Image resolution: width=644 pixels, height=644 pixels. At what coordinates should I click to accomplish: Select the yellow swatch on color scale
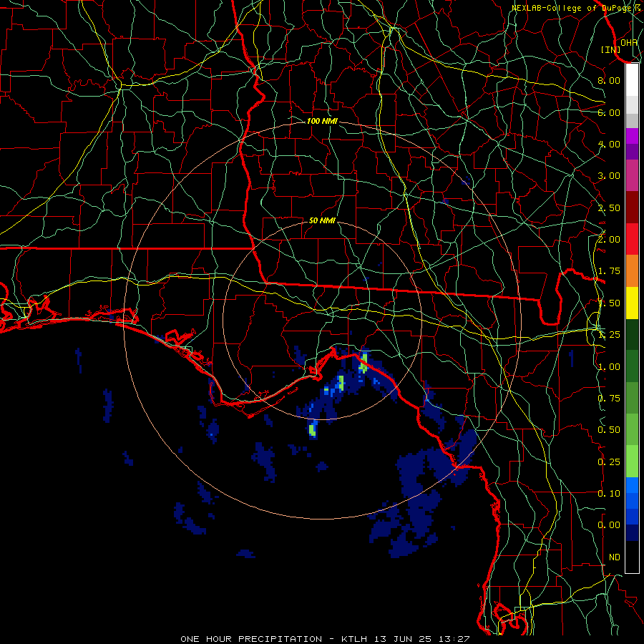(632, 303)
